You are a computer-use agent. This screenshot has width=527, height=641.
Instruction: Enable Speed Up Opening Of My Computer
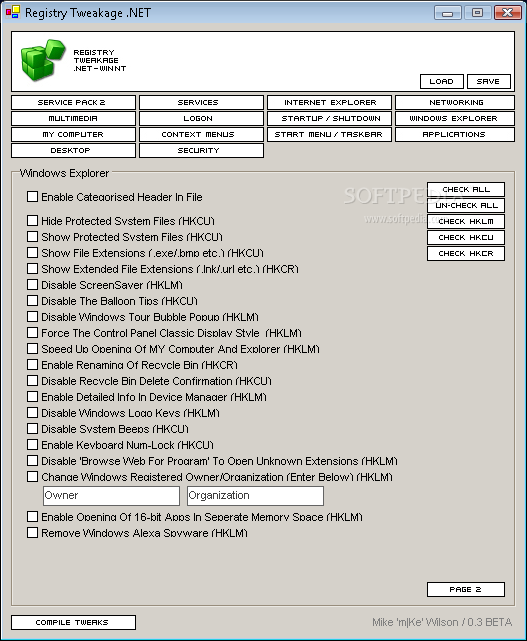pyautogui.click(x=32, y=348)
